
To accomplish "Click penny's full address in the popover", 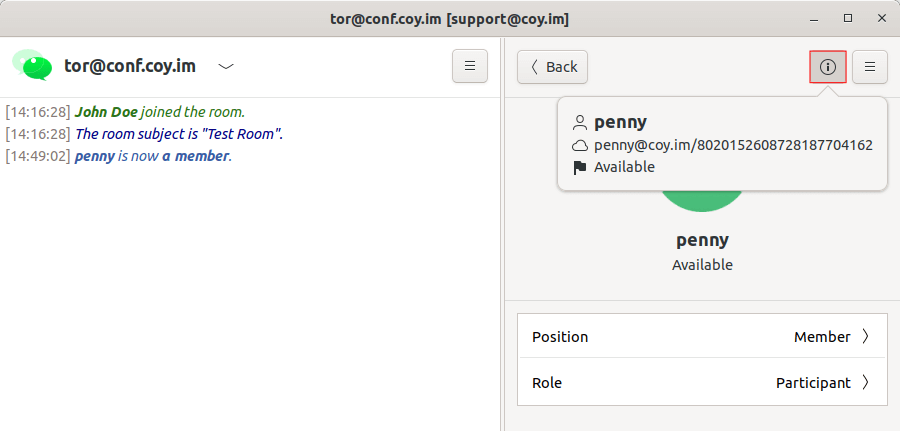I will (733, 145).
